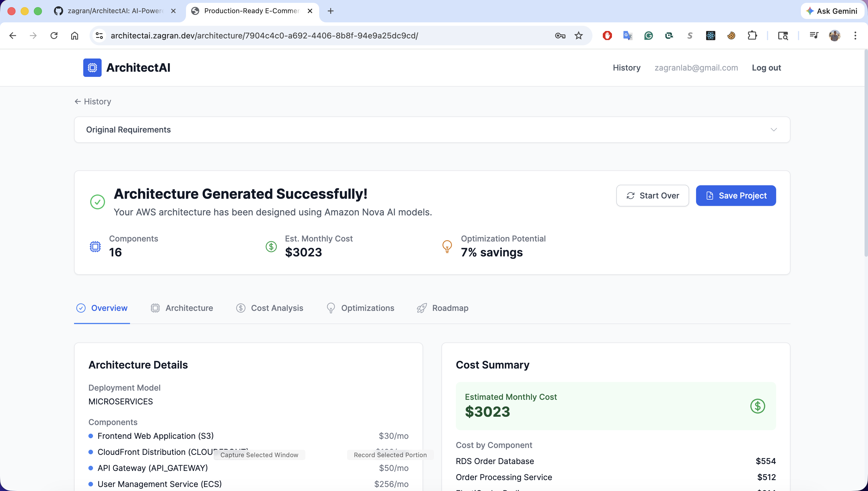The image size is (868, 491).
Task: Reload the current page
Action: pyautogui.click(x=54, y=36)
